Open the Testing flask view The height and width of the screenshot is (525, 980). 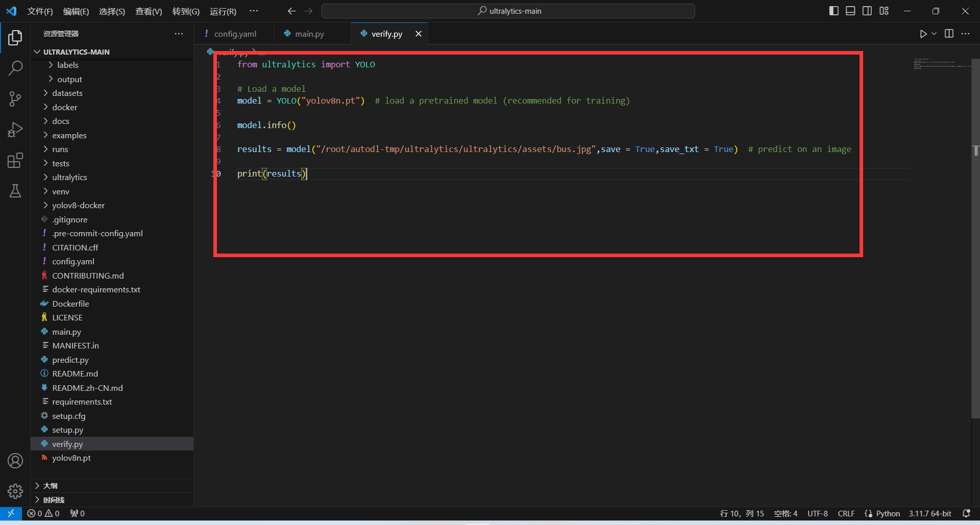15,191
